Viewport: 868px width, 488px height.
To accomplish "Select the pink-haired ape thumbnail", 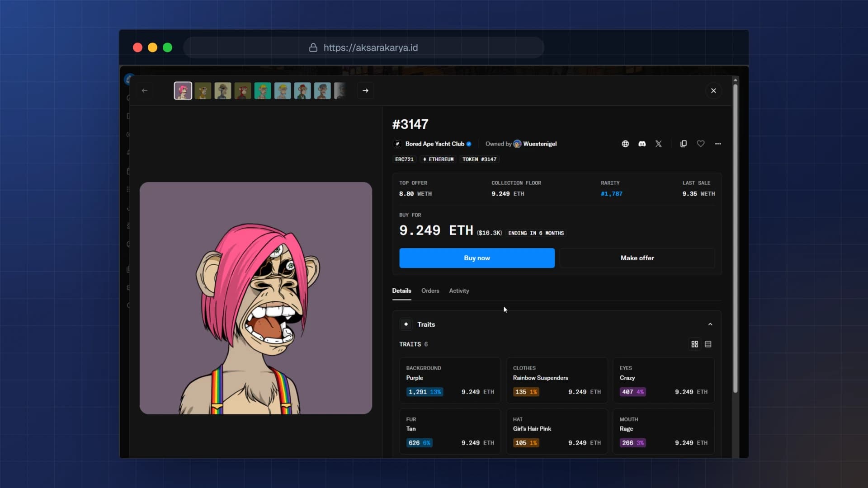I will click(183, 91).
